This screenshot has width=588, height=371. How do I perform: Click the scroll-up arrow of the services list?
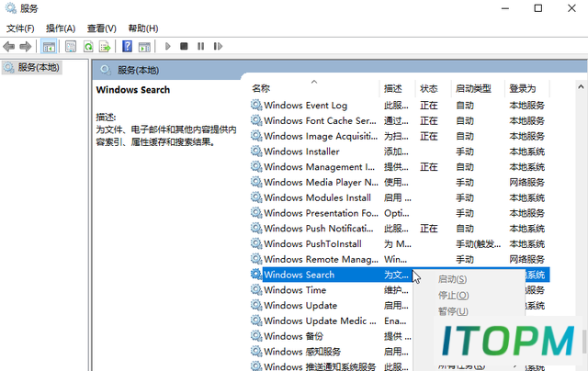pos(581,87)
